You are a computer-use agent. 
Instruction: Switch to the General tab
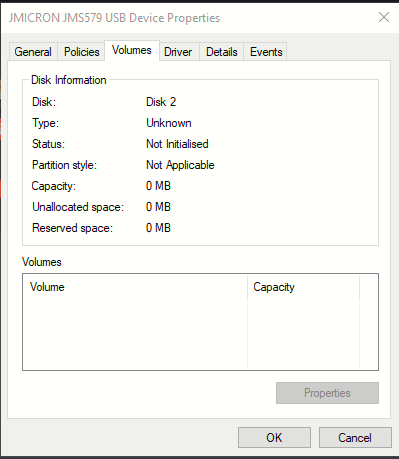[33, 52]
